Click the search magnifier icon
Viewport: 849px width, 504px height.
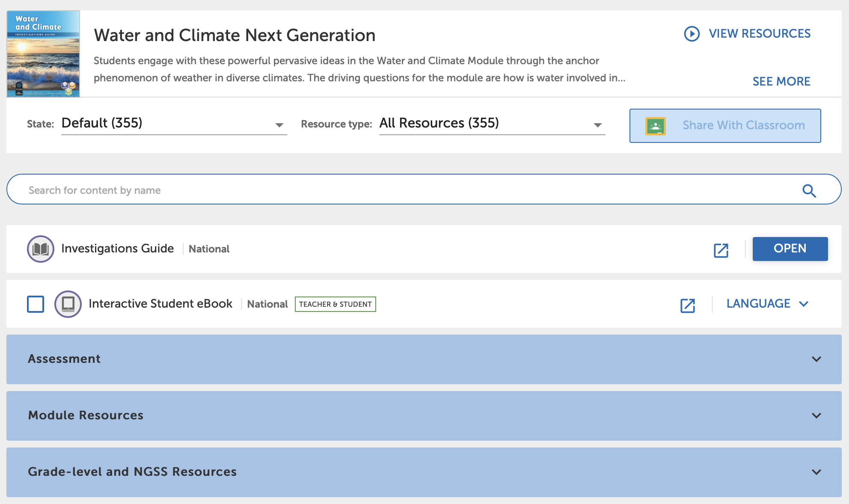(809, 190)
